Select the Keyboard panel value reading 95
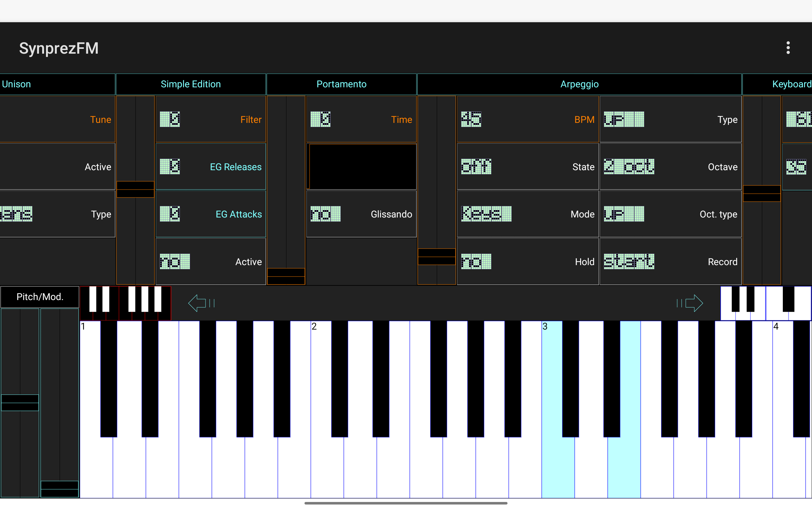 coord(797,167)
